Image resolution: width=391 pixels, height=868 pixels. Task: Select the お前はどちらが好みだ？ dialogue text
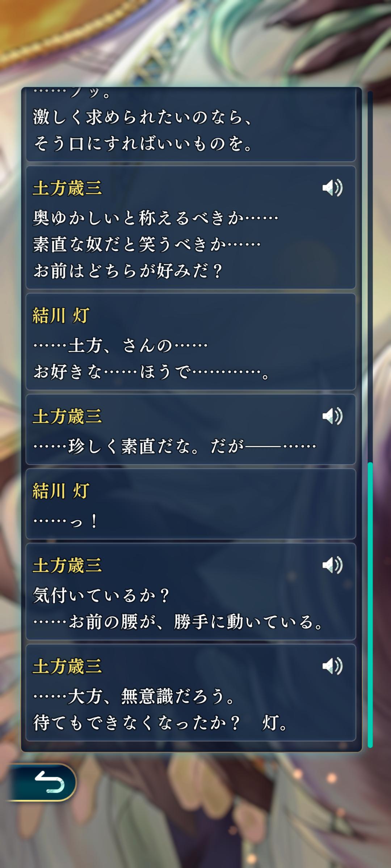[x=127, y=271]
